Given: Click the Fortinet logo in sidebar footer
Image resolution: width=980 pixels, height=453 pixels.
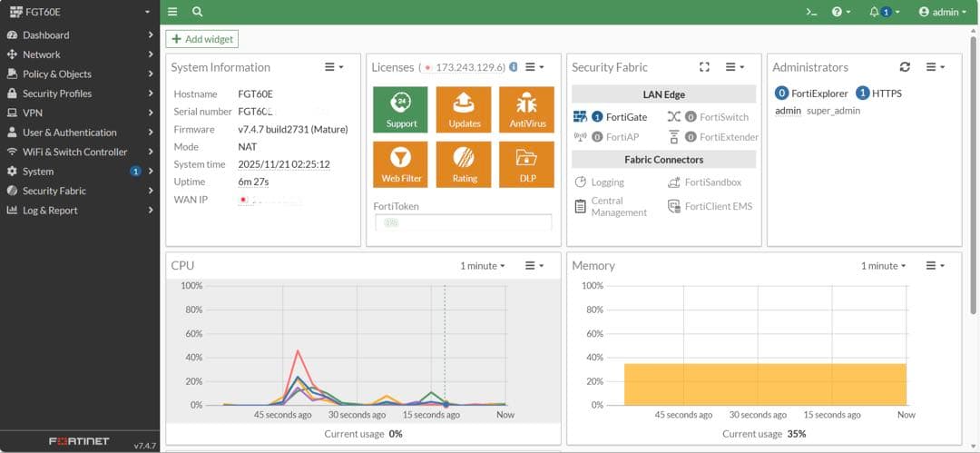Looking at the screenshot, I should coord(79,441).
